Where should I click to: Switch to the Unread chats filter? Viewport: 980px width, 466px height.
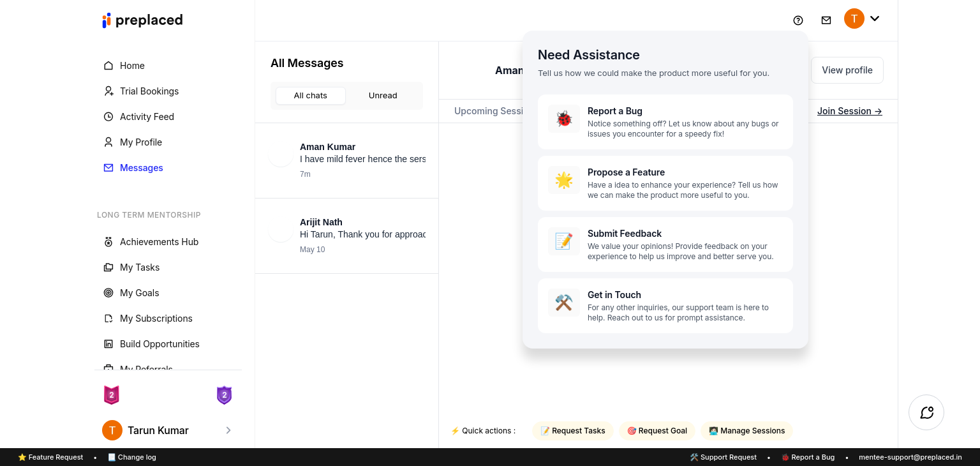pos(383,96)
